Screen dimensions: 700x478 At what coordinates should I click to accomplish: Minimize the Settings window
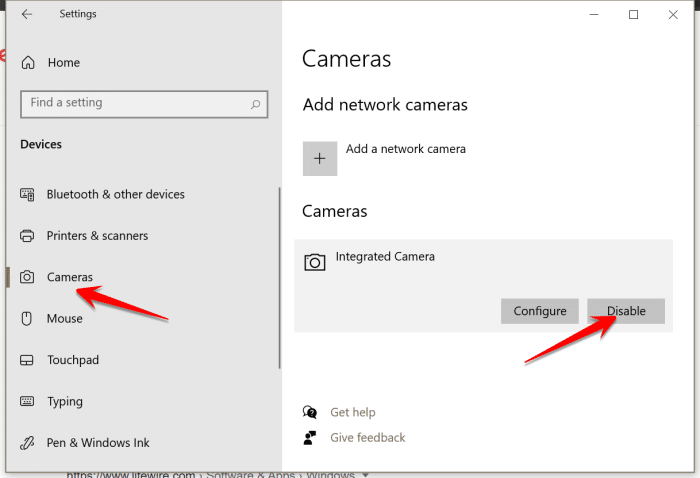coord(594,15)
